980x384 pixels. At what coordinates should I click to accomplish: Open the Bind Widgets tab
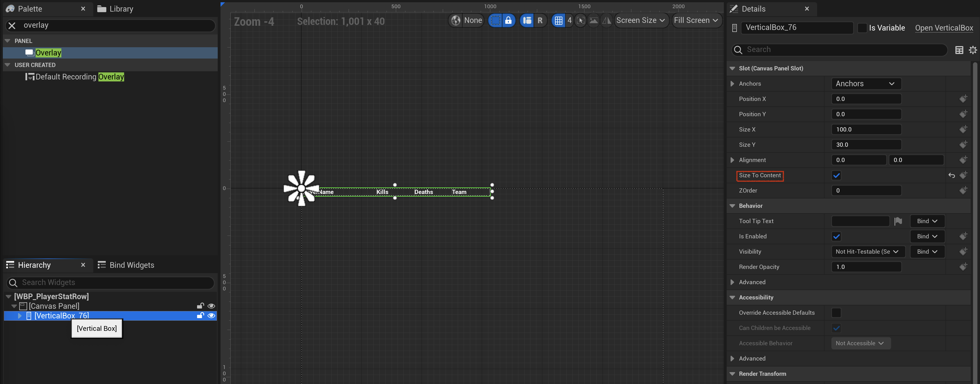click(x=126, y=265)
